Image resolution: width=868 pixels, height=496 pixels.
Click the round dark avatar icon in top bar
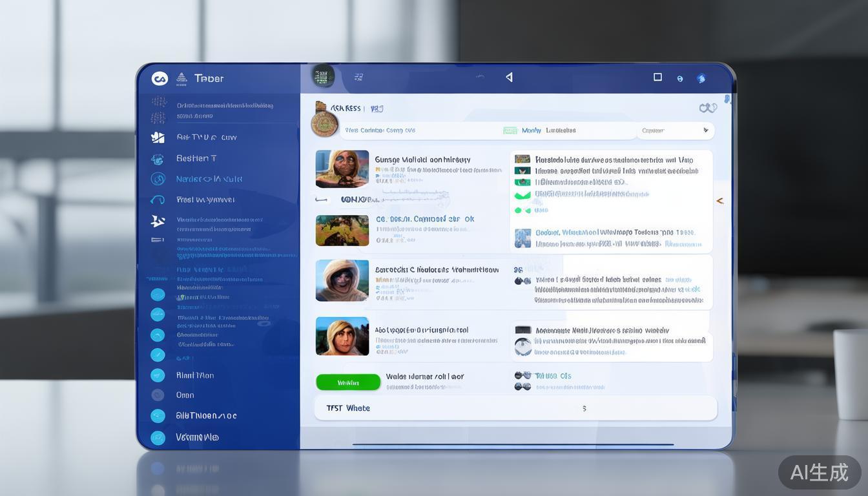[x=323, y=76]
